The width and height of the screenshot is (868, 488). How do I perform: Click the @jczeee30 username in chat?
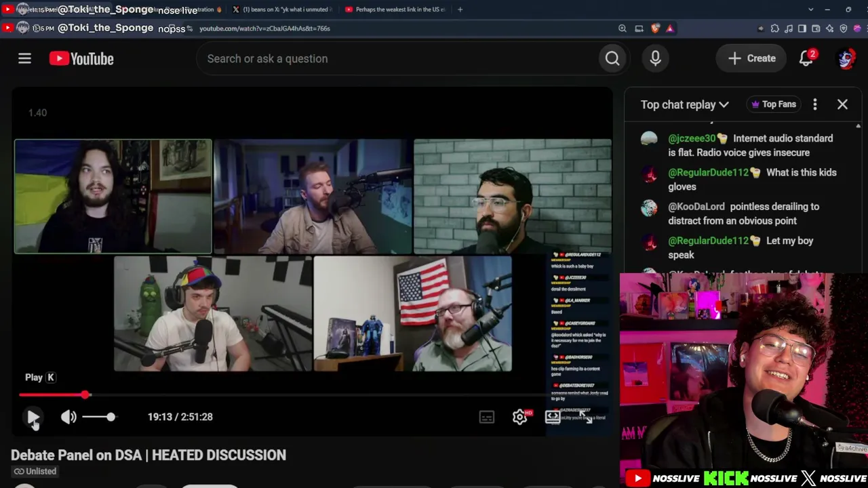692,138
